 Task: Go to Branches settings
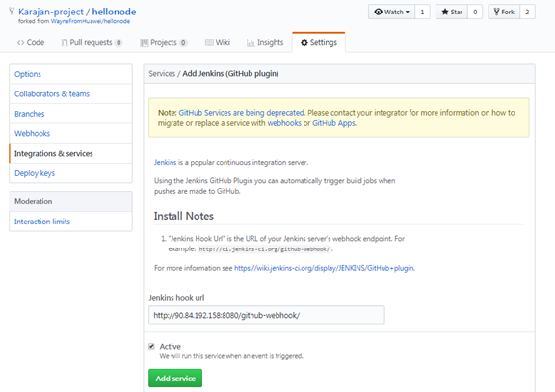(70, 114)
